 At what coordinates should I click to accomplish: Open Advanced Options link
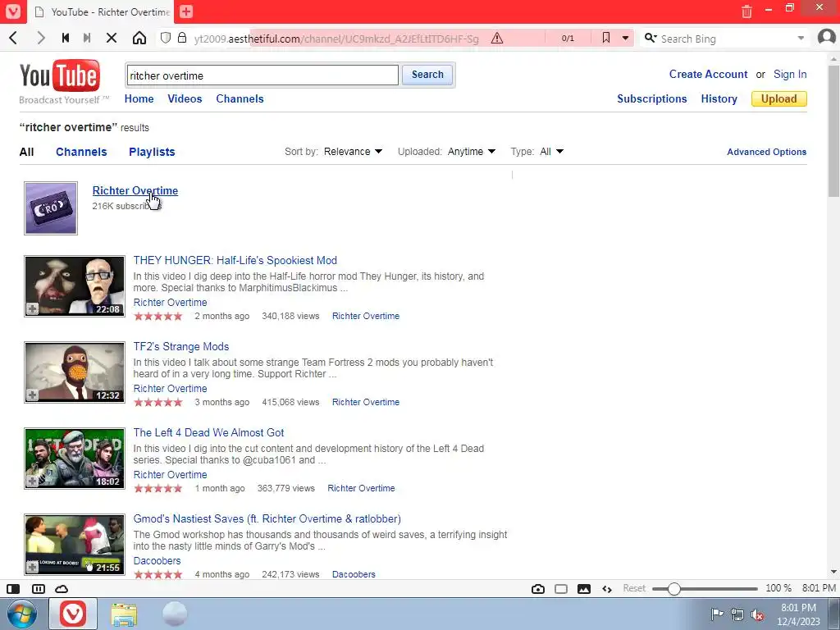click(767, 152)
